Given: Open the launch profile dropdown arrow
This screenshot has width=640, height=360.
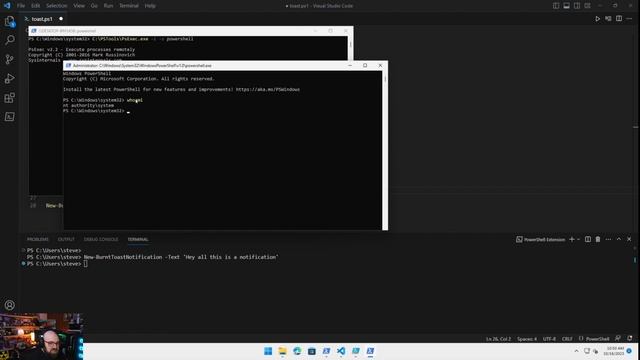Looking at the screenshot, I should [x=578, y=239].
